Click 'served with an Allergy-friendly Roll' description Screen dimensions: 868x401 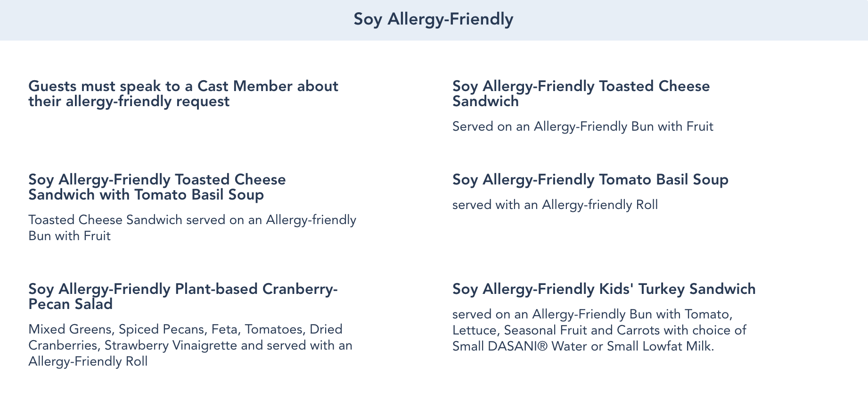point(555,205)
